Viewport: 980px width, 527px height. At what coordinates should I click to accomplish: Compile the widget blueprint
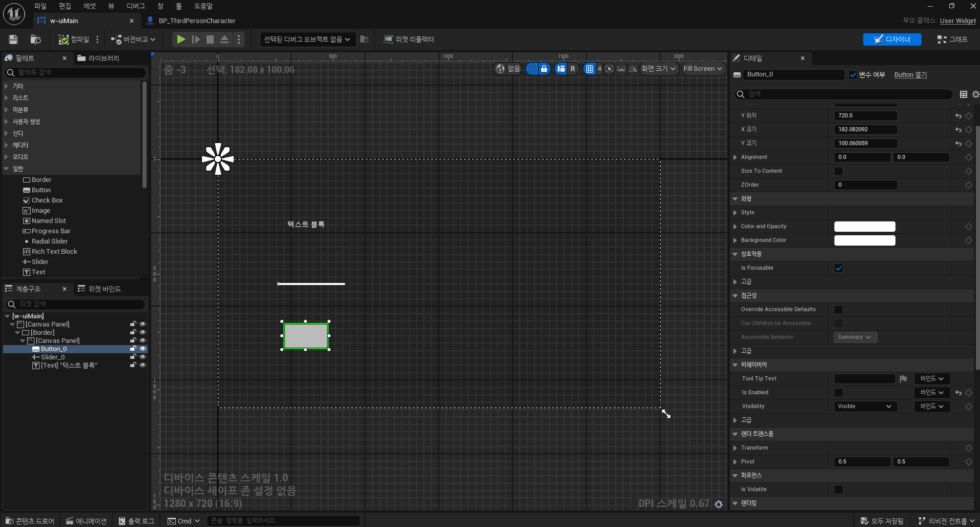click(74, 39)
